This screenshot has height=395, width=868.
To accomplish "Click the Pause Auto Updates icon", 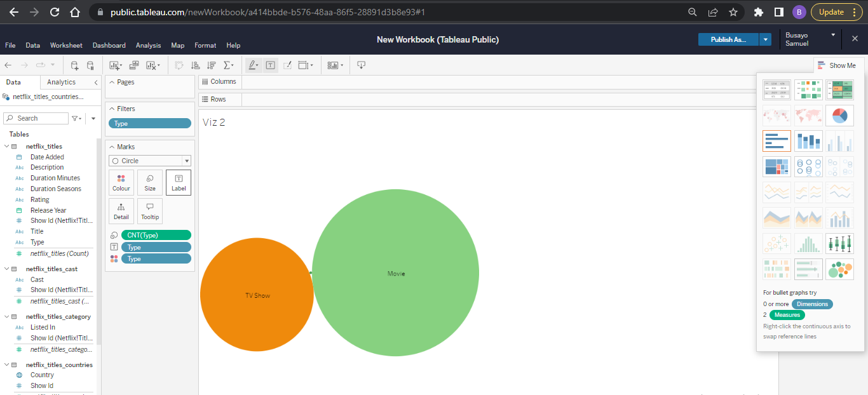I will coord(90,65).
